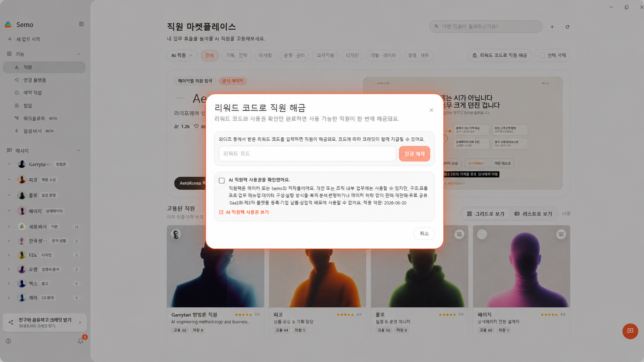
Task: Click the Garrytan card avatar badge
Action: [176, 234]
